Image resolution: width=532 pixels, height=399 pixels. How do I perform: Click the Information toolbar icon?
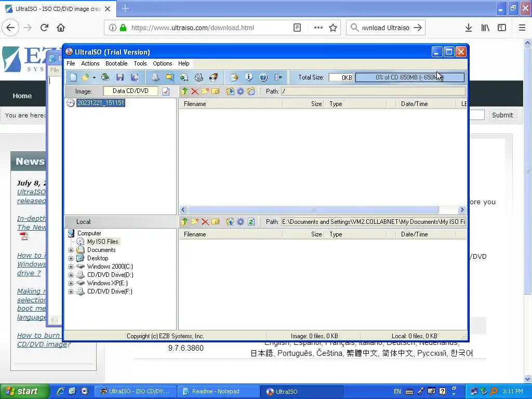click(249, 77)
